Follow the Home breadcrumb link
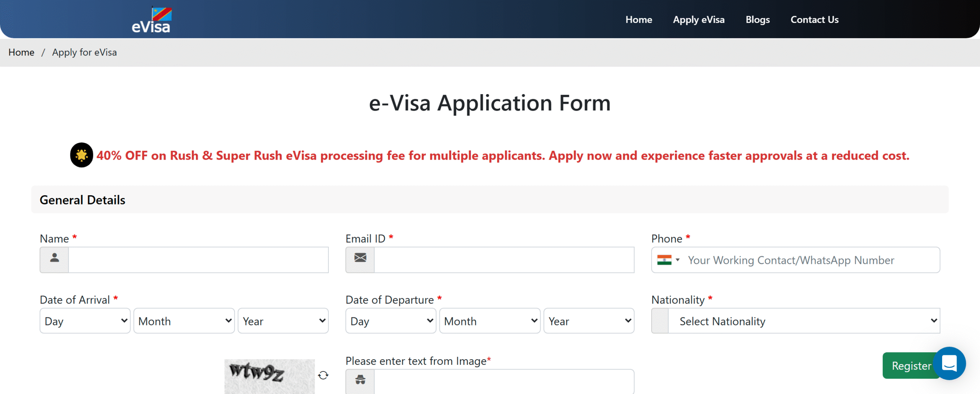 21,52
